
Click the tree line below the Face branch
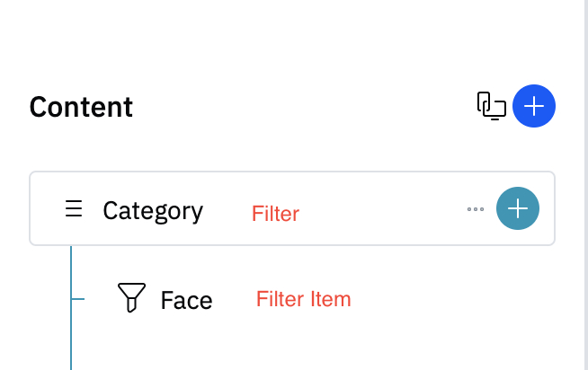click(x=71, y=335)
